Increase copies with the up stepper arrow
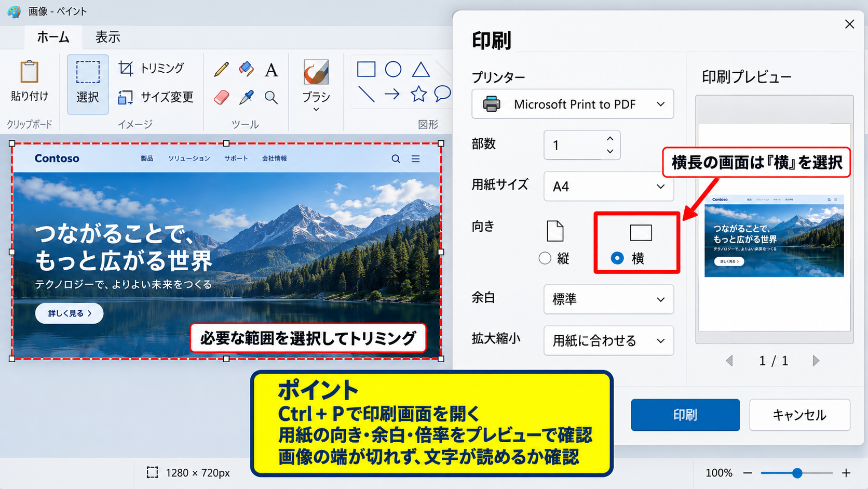Viewport: 868px width, 489px height. (610, 139)
